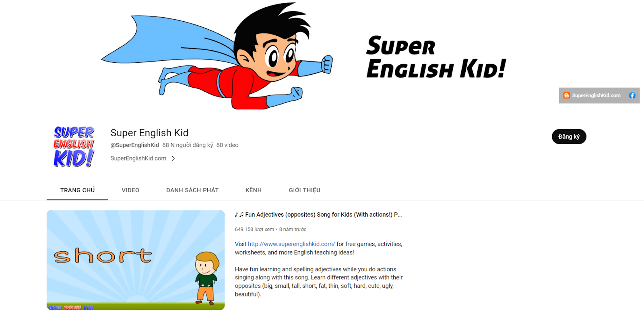Click the cartoon boy in the video thumbnail
644x320 pixels.
[x=206, y=278]
